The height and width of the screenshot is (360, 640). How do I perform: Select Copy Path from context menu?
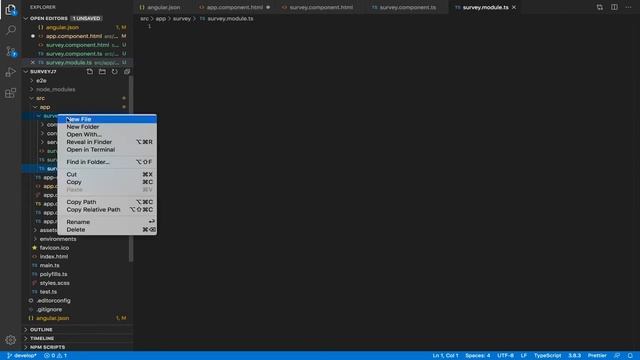tap(107, 202)
